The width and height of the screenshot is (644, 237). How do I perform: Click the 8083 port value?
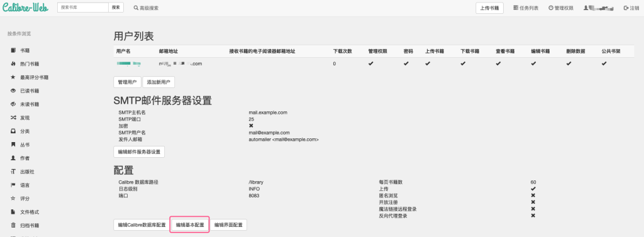[x=254, y=196]
